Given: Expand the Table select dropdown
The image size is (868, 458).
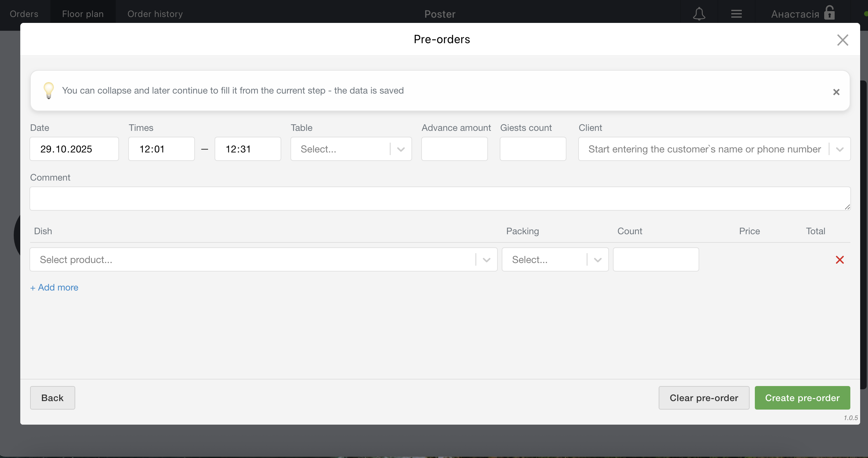Looking at the screenshot, I should click(x=400, y=149).
